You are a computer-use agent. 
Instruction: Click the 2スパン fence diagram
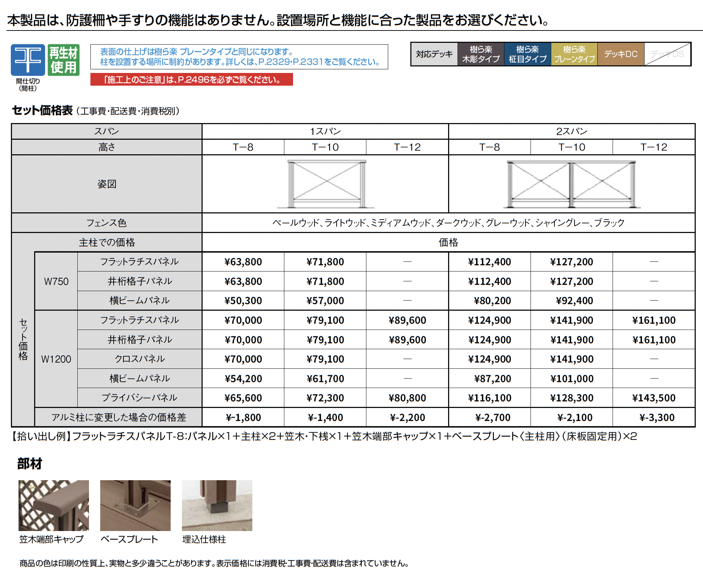(x=572, y=184)
